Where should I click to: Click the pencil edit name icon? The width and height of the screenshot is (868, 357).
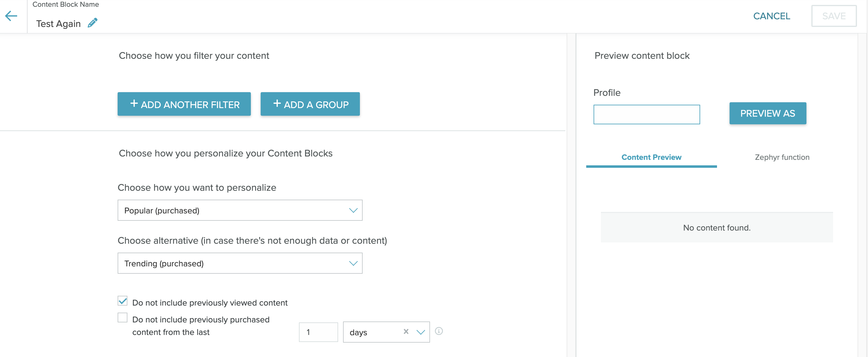point(92,23)
